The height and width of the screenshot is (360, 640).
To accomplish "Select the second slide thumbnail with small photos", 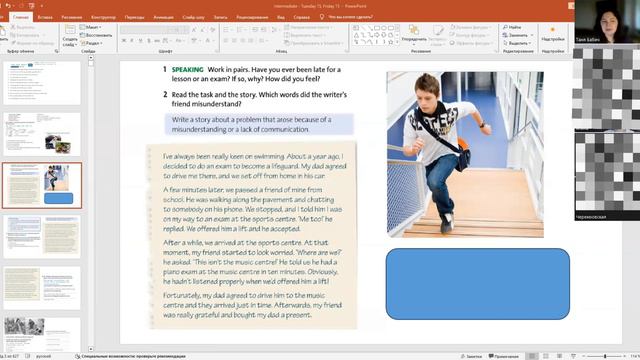I will (x=42, y=134).
